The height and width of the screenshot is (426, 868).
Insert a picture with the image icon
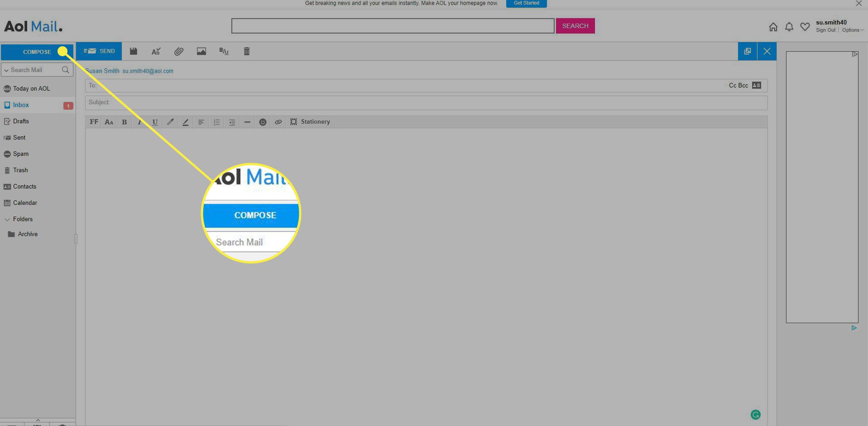tap(201, 51)
